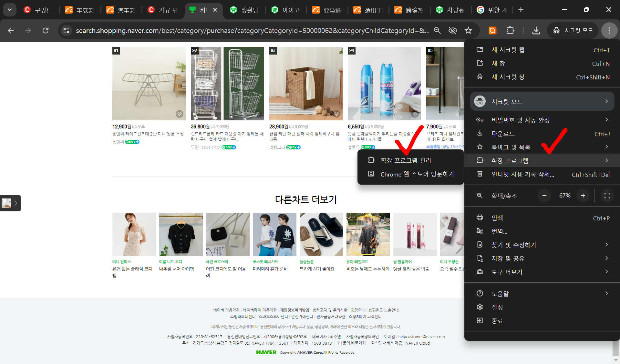
Task: Open site information icon in address bar
Action: point(67,31)
